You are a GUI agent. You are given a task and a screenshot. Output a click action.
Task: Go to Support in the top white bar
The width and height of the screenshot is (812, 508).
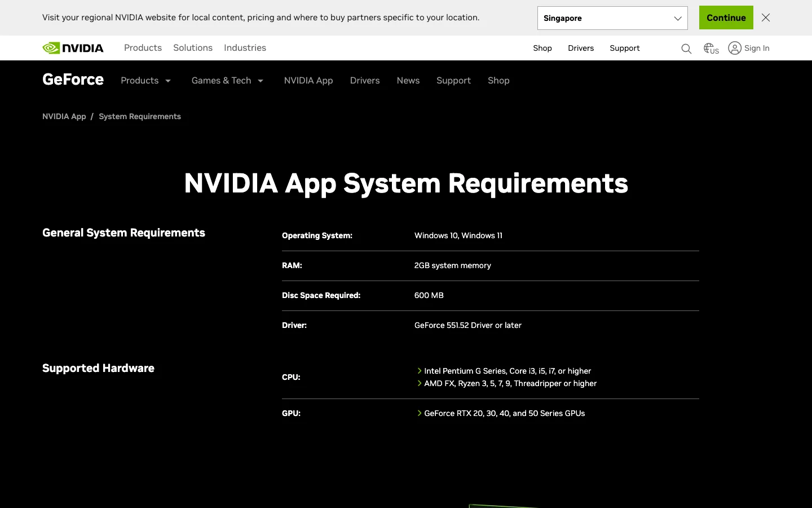[x=625, y=48]
